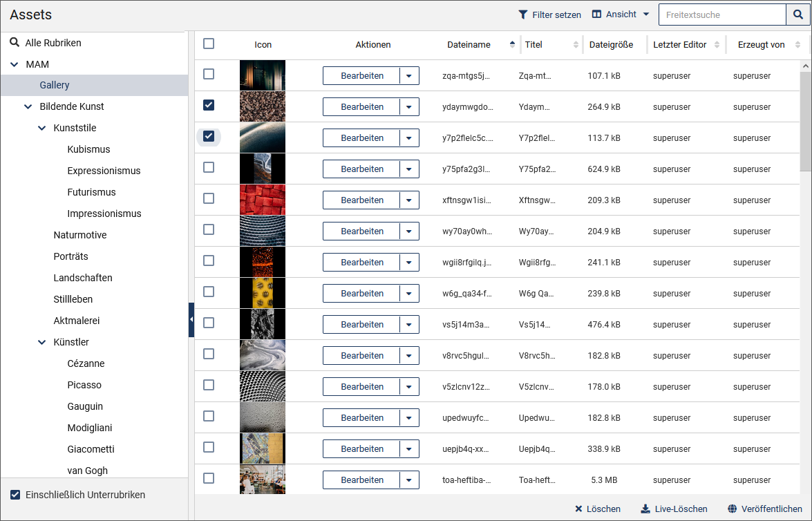Uncheck the y7p2flelc5c row checkbox

(x=209, y=136)
